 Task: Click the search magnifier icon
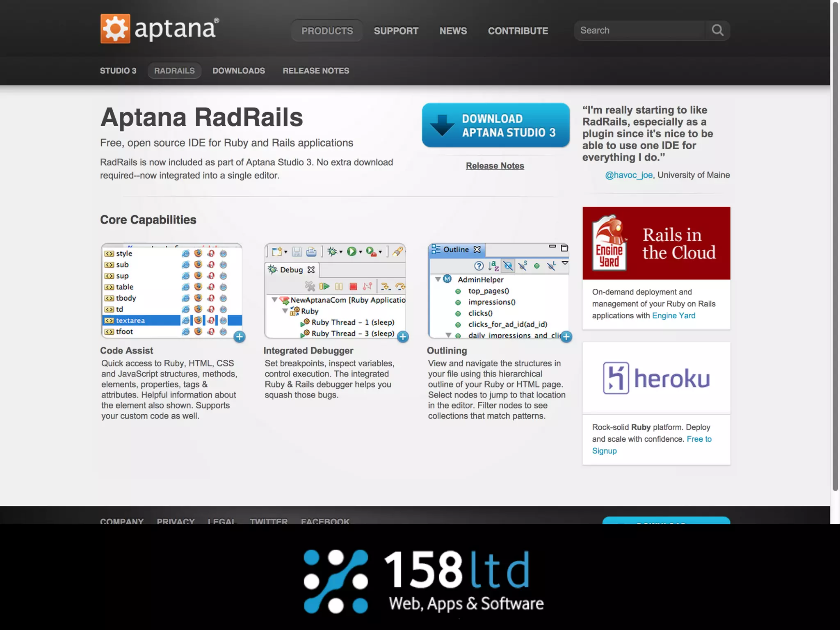point(717,30)
